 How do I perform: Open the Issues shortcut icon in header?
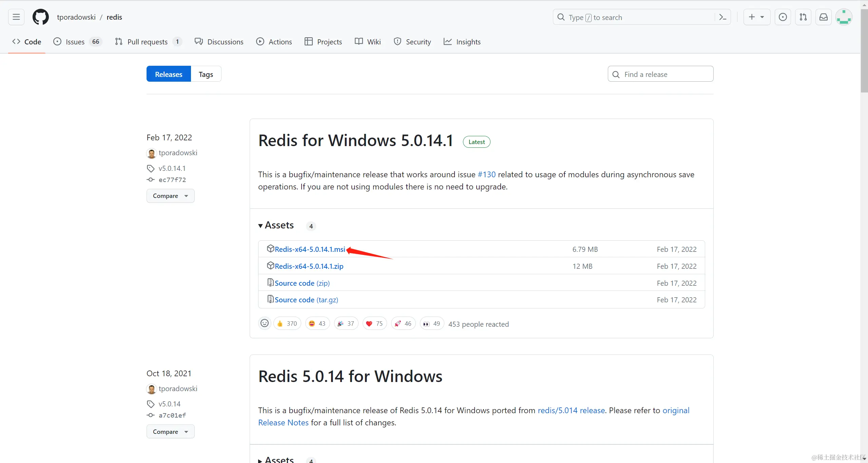tap(783, 17)
